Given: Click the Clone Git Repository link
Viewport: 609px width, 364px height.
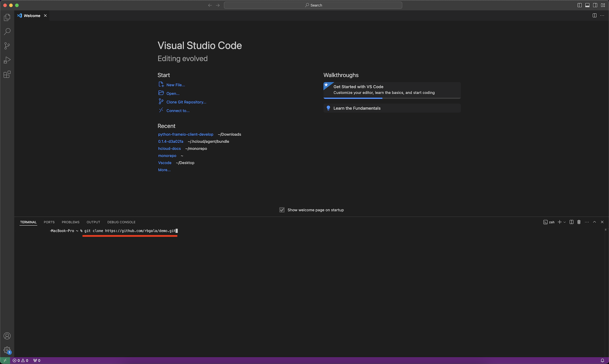Looking at the screenshot, I should 186,102.
